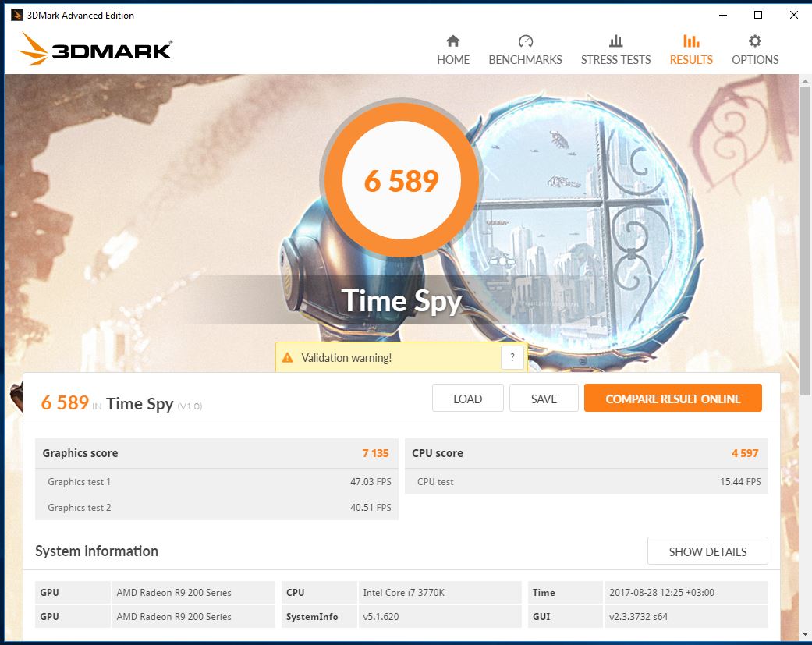Viewport: 812px width, 645px height.
Task: Click the 3DMark title bar app icon
Action: [17, 15]
